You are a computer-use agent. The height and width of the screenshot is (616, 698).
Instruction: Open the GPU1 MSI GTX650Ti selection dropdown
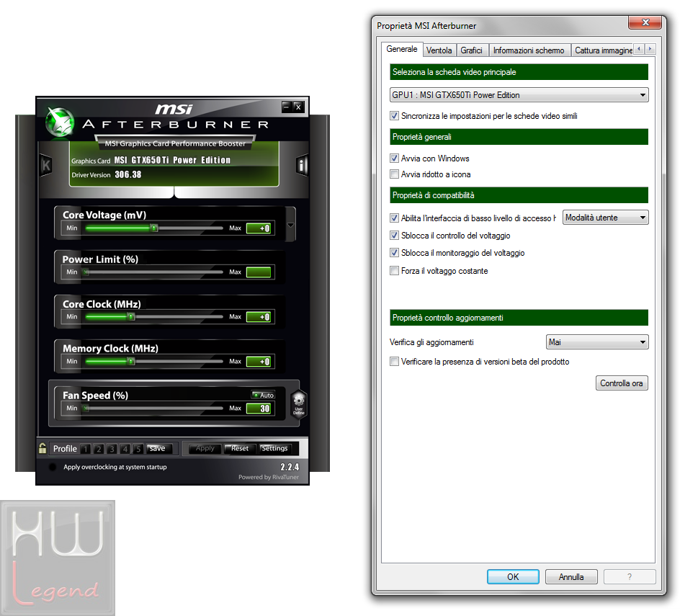[519, 95]
